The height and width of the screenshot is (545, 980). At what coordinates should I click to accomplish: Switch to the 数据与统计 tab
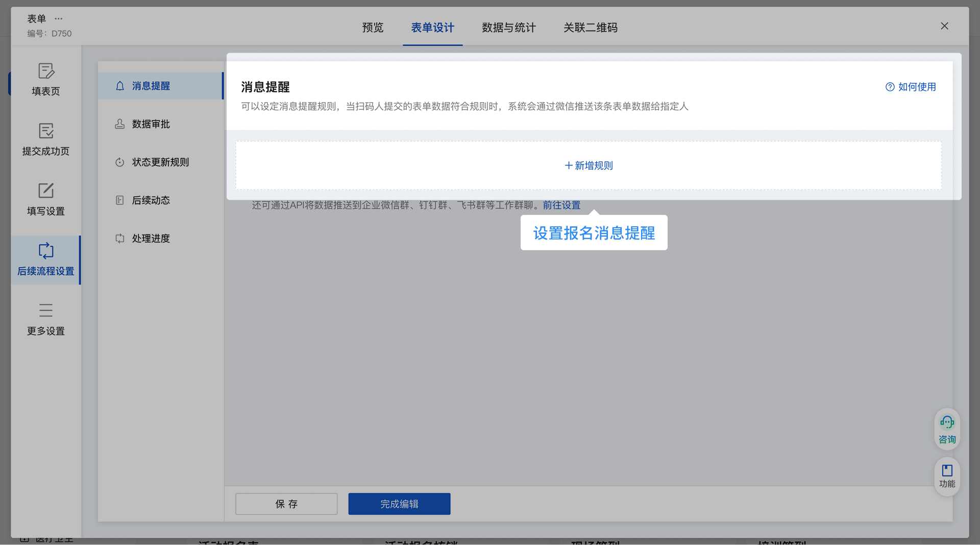pos(508,28)
